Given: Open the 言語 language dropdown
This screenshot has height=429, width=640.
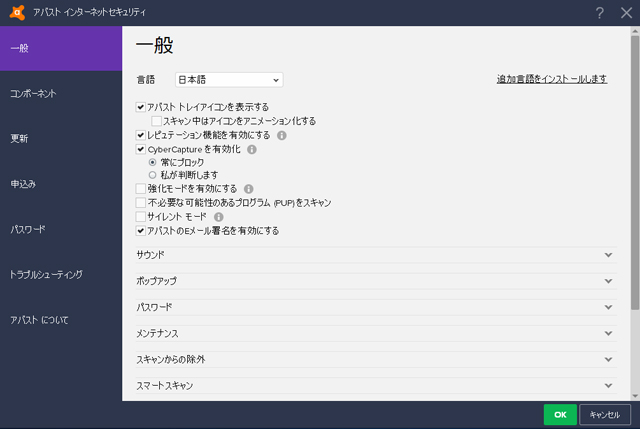Looking at the screenshot, I should click(229, 80).
